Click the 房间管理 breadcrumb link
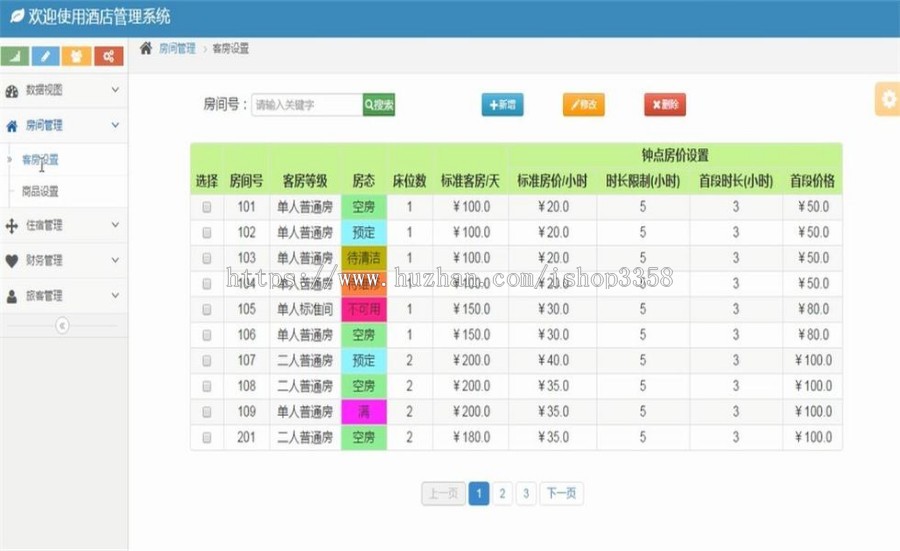The height and width of the screenshot is (551, 900). 177,49
